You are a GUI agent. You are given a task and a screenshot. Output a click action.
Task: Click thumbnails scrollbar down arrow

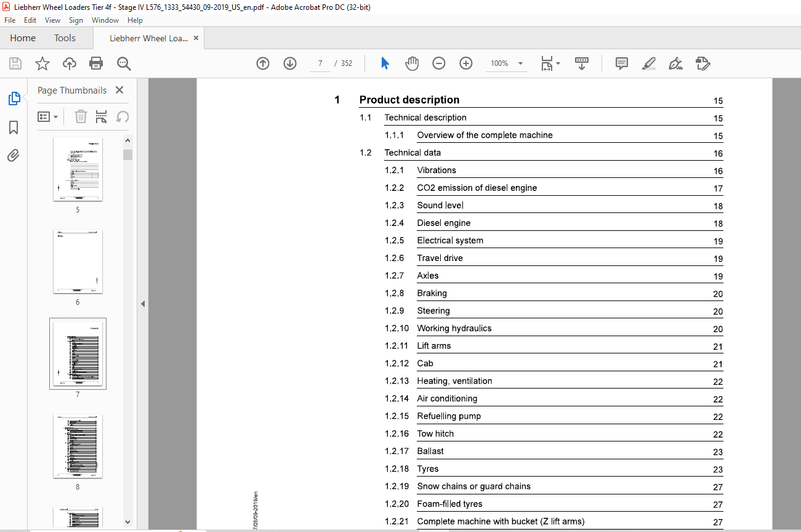(127, 522)
